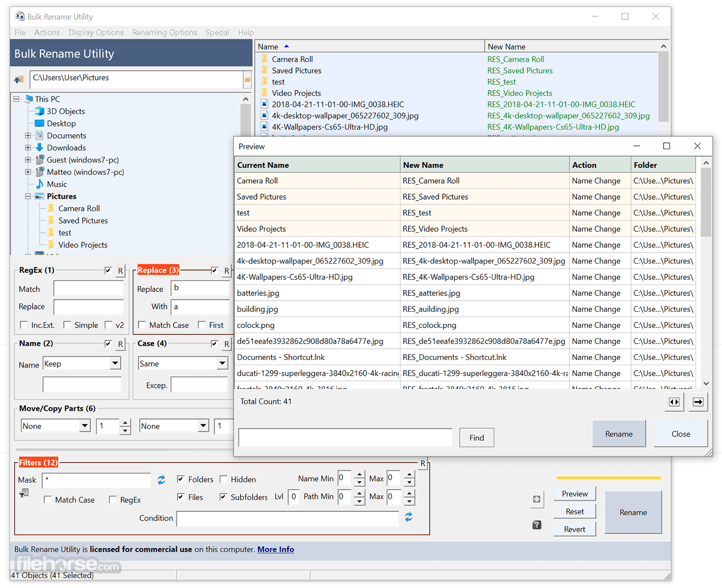Click the Reset button in main window
Viewport: 722px width, 588px height.
point(575,511)
